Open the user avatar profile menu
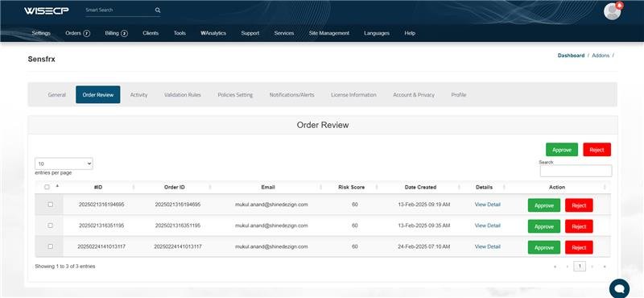Viewport: 644px width, 298px height. pyautogui.click(x=613, y=11)
